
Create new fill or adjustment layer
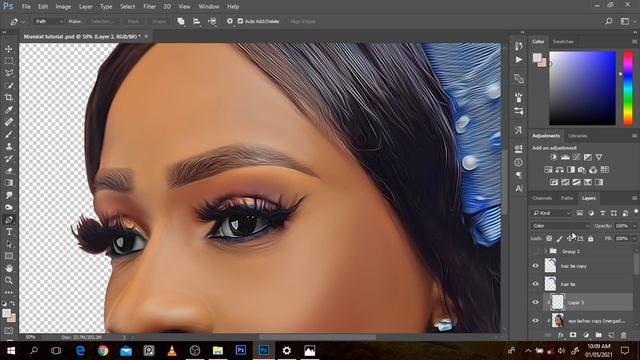pyautogui.click(x=586, y=335)
